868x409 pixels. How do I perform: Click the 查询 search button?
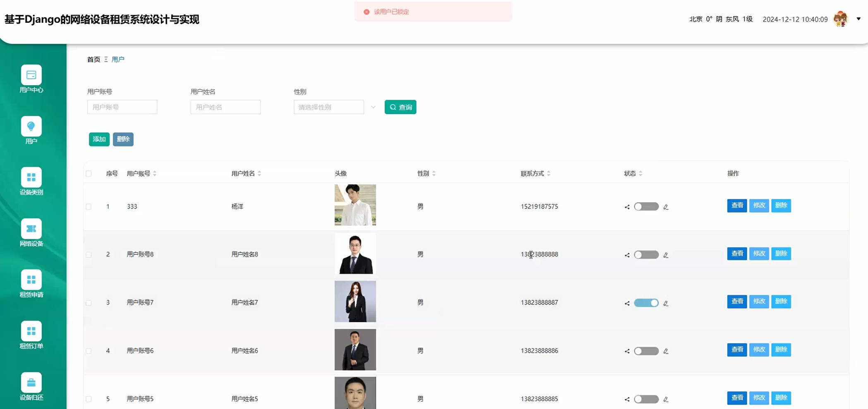(x=400, y=107)
